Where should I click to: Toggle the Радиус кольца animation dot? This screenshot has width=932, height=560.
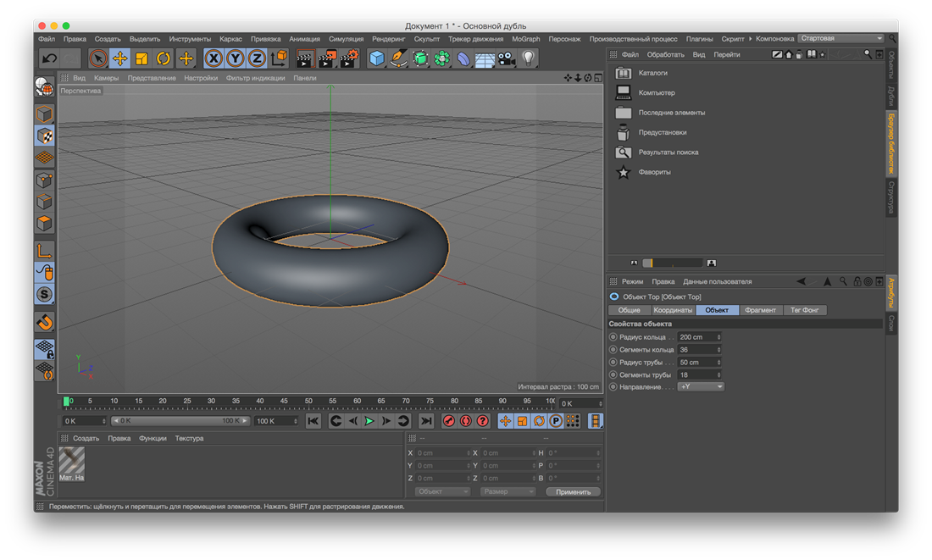pyautogui.click(x=613, y=337)
